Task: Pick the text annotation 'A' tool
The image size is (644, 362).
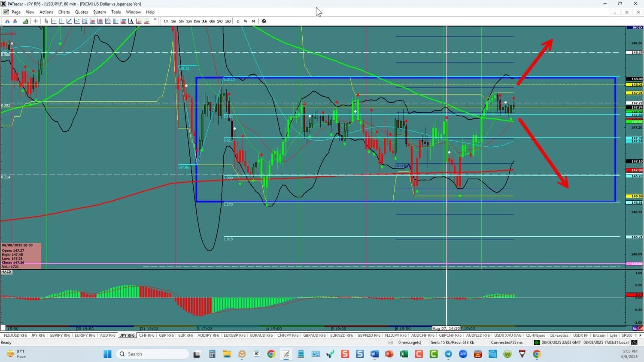Action: click(x=131, y=21)
